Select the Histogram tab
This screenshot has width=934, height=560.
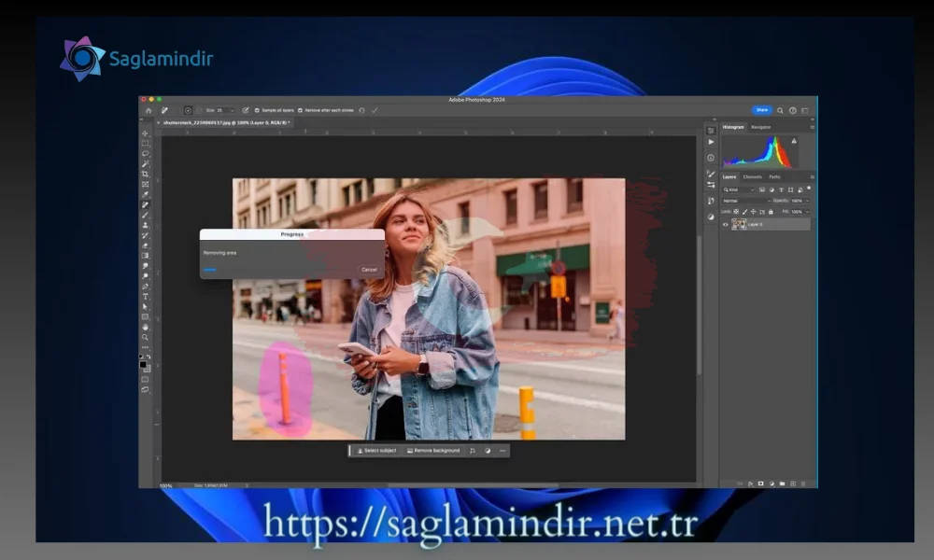733,127
